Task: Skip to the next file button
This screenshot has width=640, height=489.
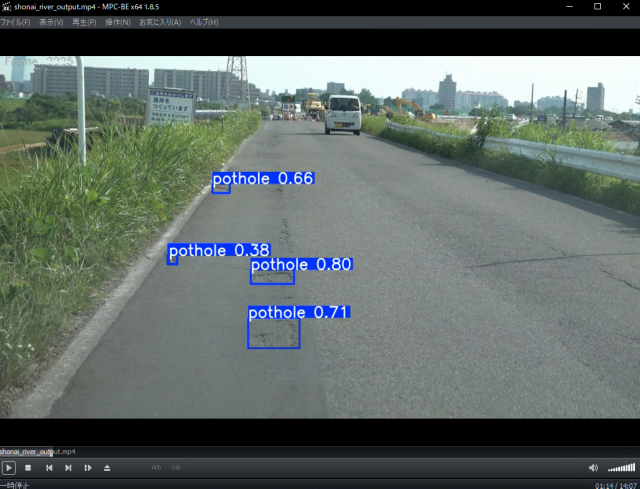Action: click(x=68, y=468)
